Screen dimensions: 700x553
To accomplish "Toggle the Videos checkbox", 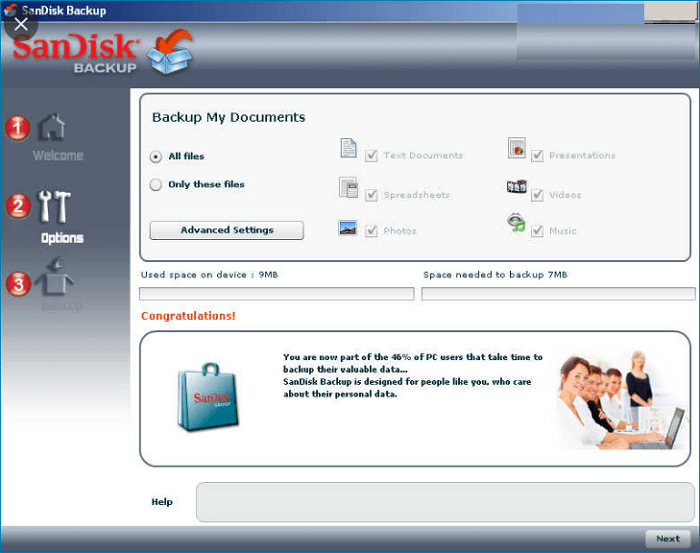I will pyautogui.click(x=537, y=195).
